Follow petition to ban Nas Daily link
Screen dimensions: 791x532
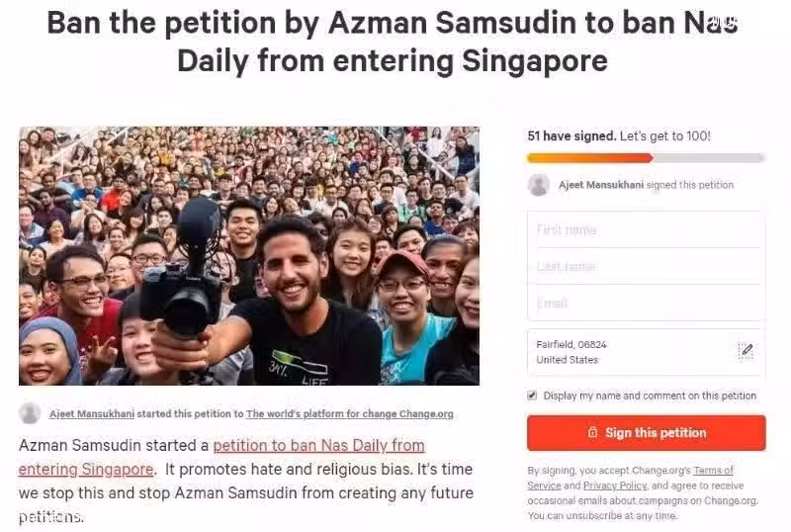pos(221,457)
